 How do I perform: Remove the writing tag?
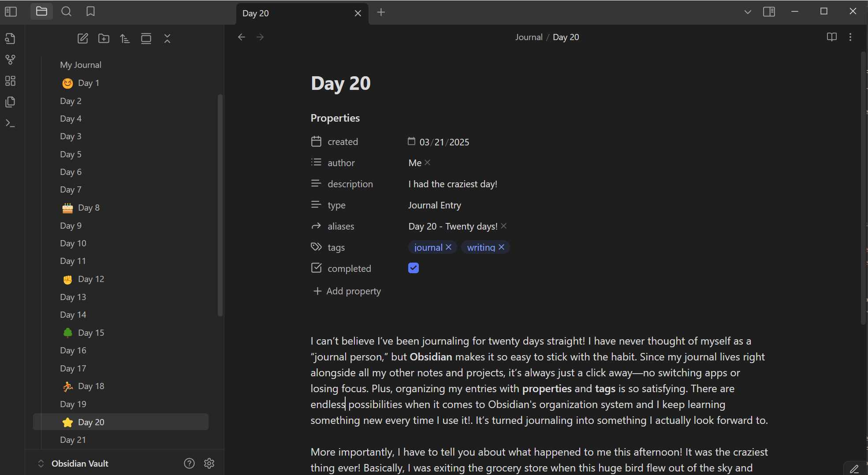(502, 247)
